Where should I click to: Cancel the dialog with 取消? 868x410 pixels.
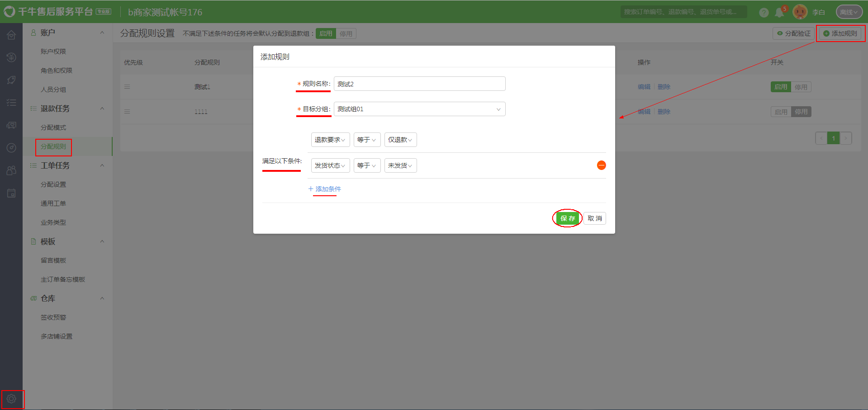point(595,218)
